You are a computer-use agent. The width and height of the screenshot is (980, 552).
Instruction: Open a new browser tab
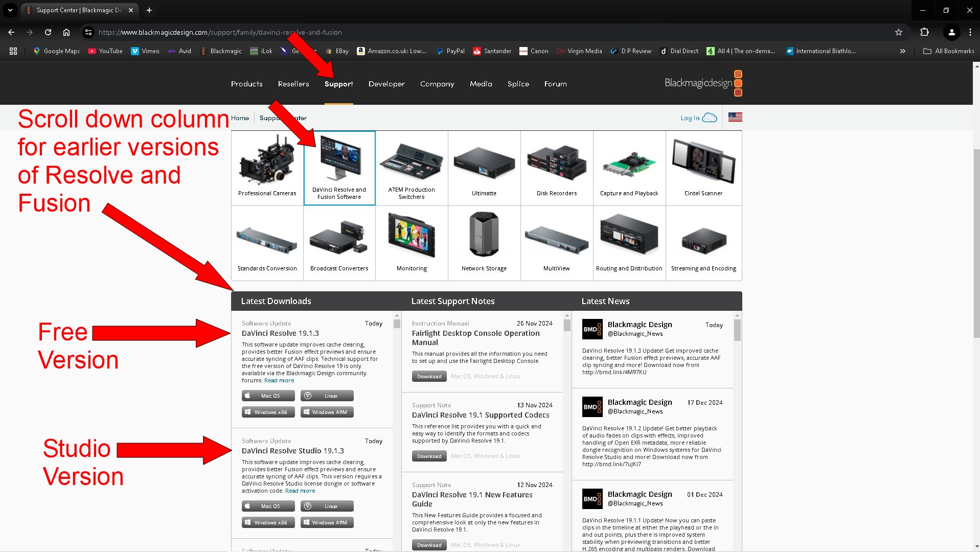point(149,10)
